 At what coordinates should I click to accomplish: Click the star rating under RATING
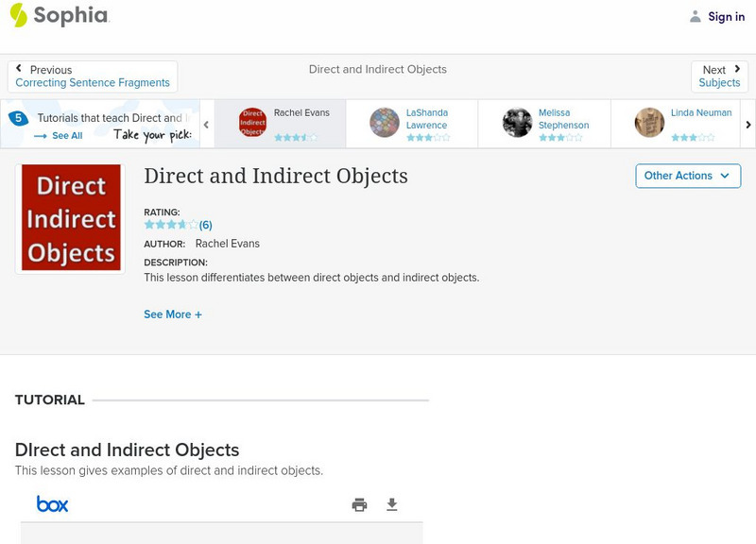tap(171, 225)
